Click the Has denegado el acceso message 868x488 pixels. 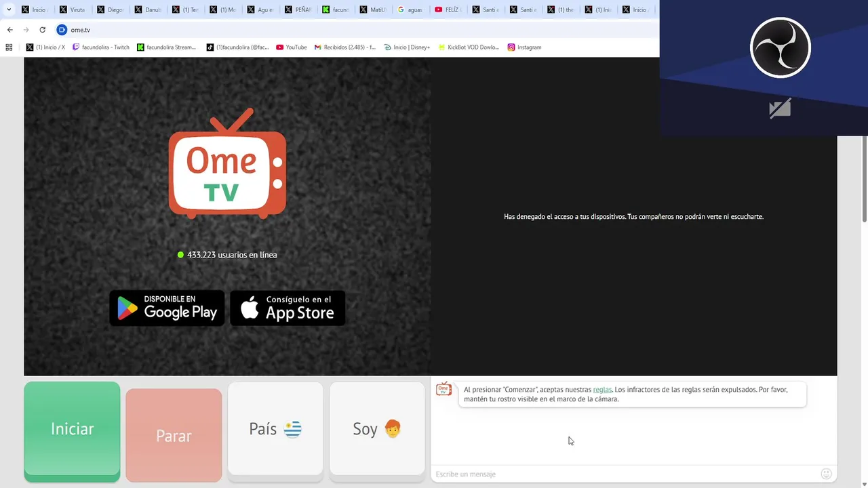(633, 217)
